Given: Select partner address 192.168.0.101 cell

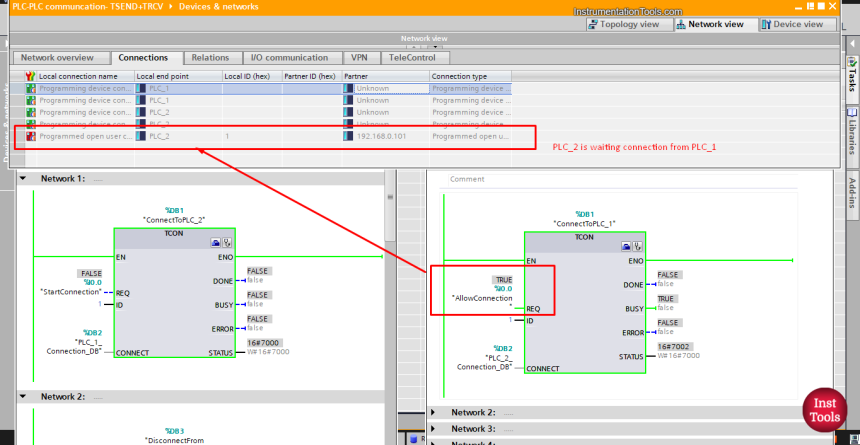Looking at the screenshot, I should pos(386,136).
